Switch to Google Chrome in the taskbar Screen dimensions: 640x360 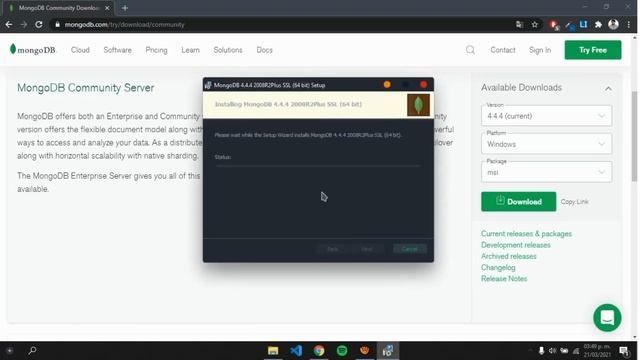point(319,351)
